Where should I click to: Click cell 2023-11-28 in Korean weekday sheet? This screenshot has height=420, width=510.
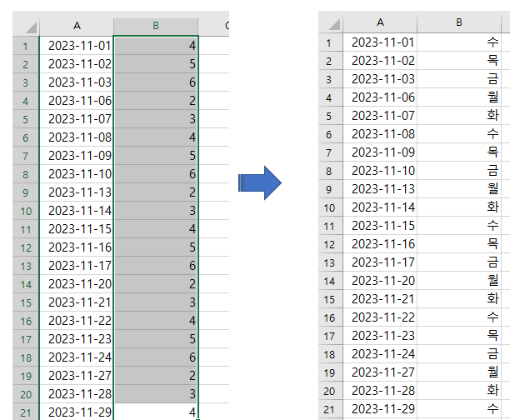point(380,391)
